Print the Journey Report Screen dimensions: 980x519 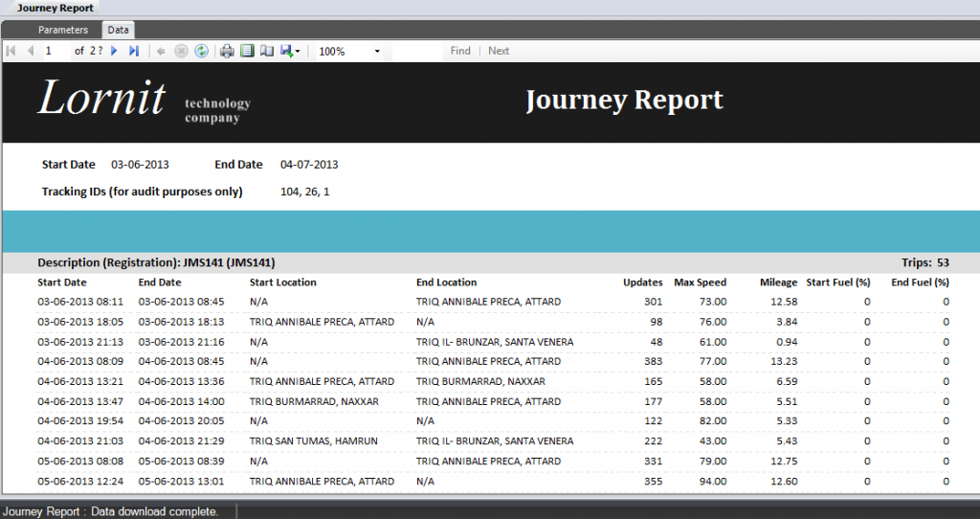click(227, 51)
